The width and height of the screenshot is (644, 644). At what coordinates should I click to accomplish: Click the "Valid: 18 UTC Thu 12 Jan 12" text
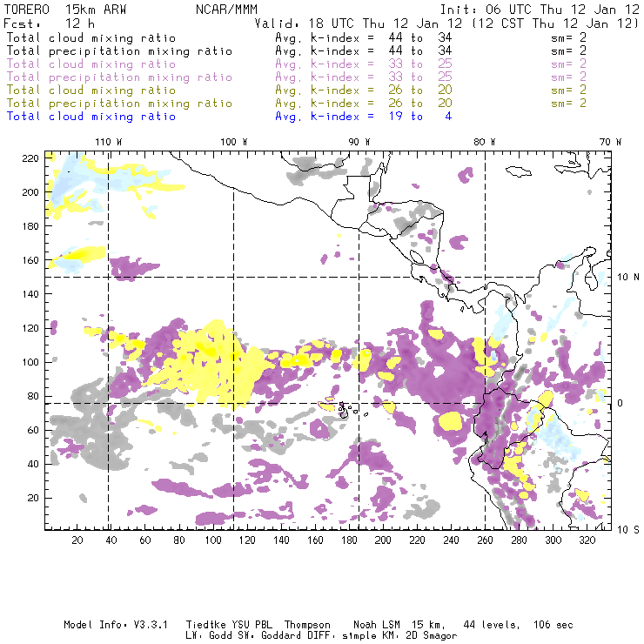359,23
